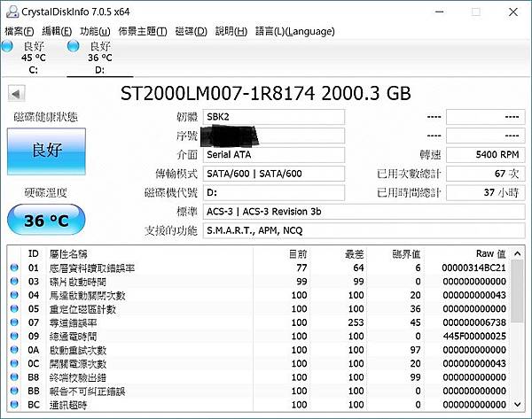The image size is (532, 419).
Task: Minimize the CrystalDiskInfo window
Action: click(x=440, y=12)
